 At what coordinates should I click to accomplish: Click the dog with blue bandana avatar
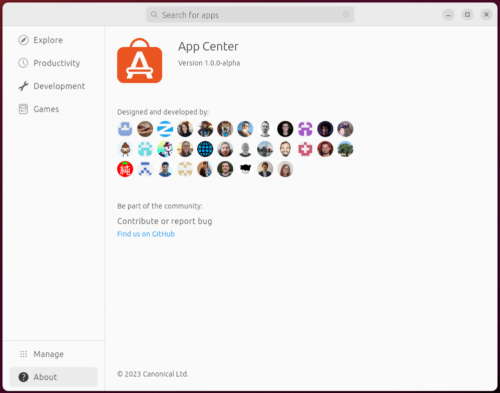tap(225, 129)
